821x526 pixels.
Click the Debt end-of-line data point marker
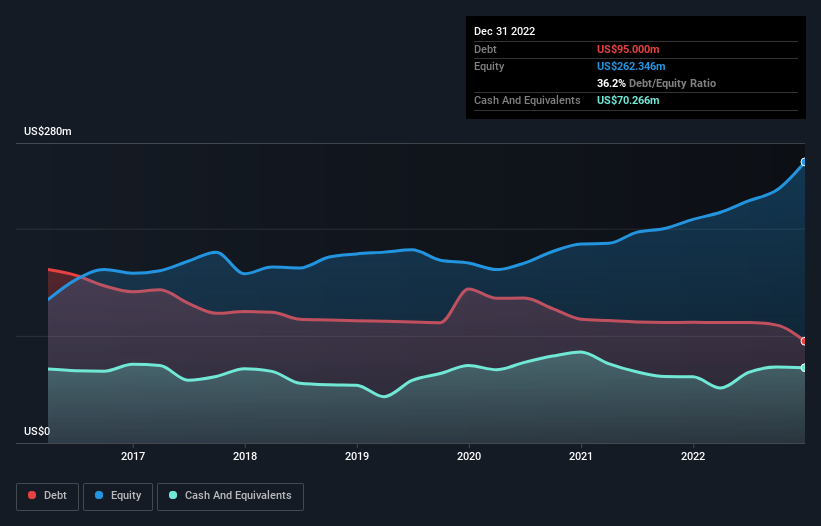804,341
